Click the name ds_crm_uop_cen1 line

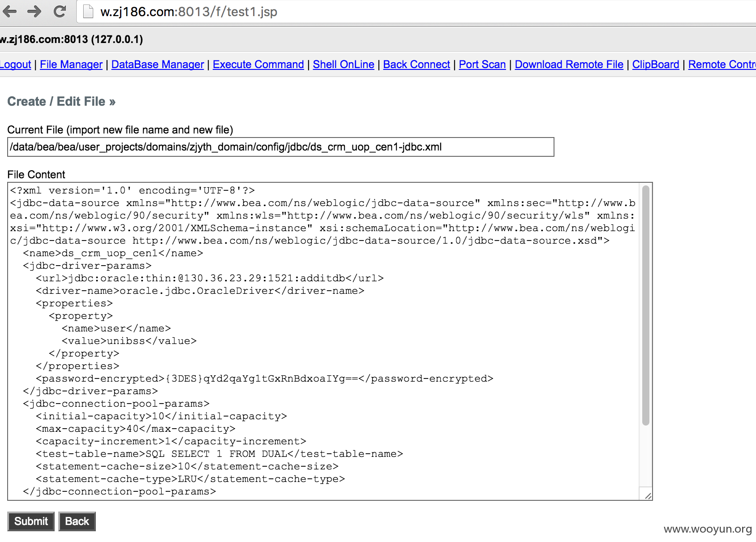click(113, 253)
